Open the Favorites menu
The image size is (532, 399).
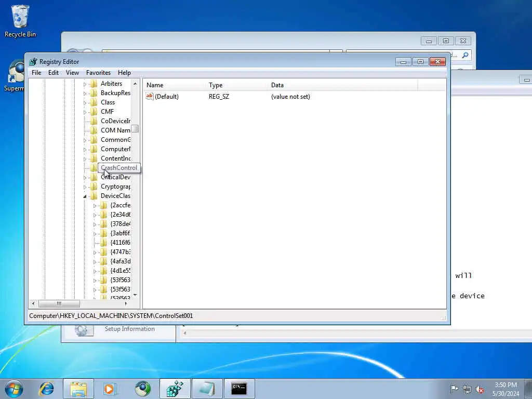(x=98, y=73)
